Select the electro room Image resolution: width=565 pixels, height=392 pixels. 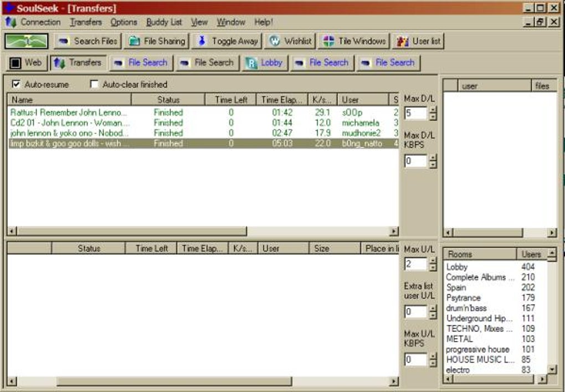click(495, 370)
